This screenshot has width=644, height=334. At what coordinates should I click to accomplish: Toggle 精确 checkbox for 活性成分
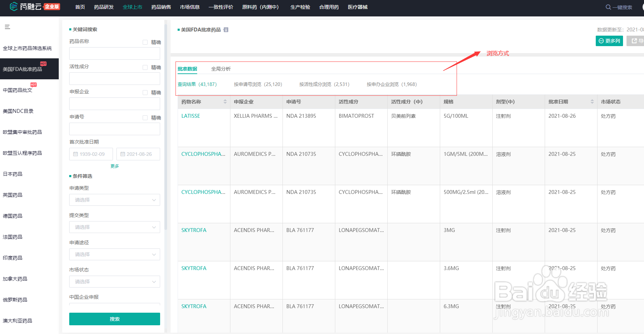145,67
